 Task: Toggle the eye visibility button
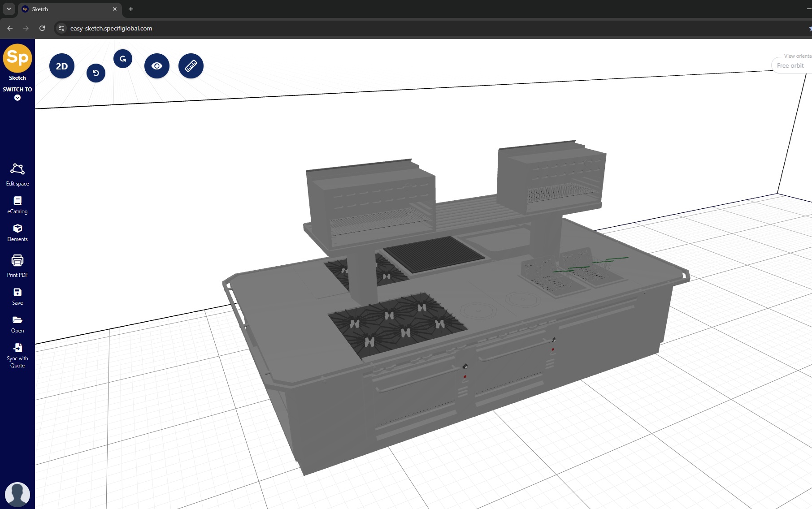[x=157, y=66]
